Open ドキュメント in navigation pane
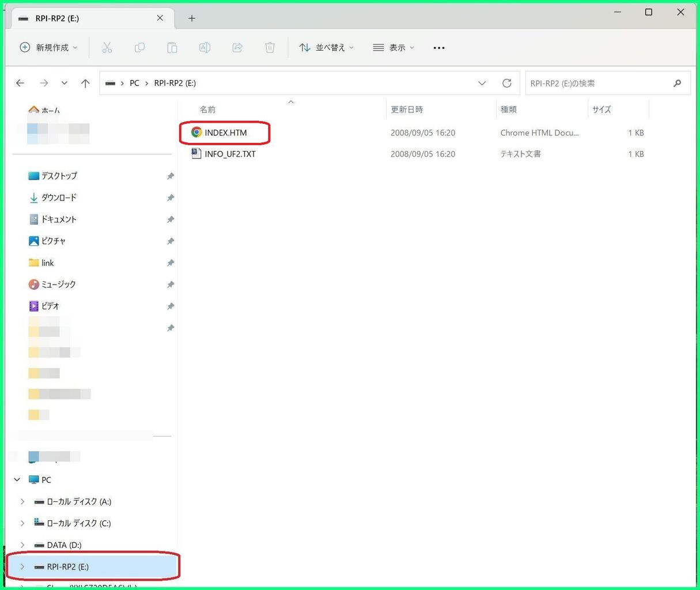 point(52,219)
